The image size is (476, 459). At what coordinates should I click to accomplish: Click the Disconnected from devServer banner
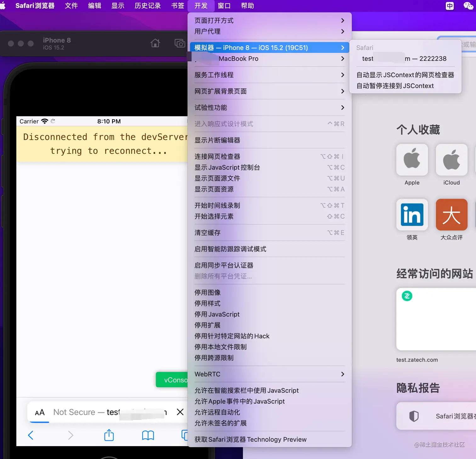[x=102, y=144]
